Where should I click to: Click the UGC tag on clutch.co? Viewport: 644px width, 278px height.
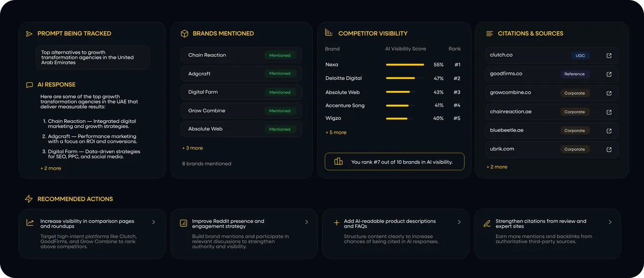pyautogui.click(x=580, y=56)
